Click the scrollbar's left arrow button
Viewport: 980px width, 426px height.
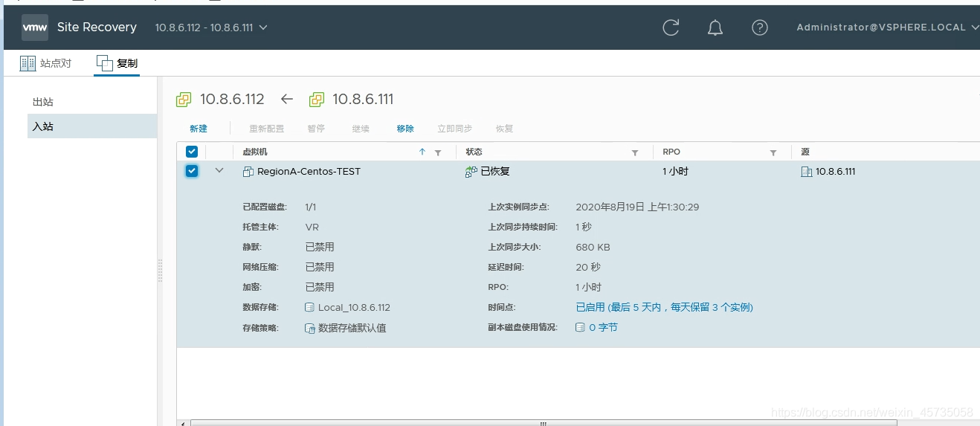click(183, 422)
